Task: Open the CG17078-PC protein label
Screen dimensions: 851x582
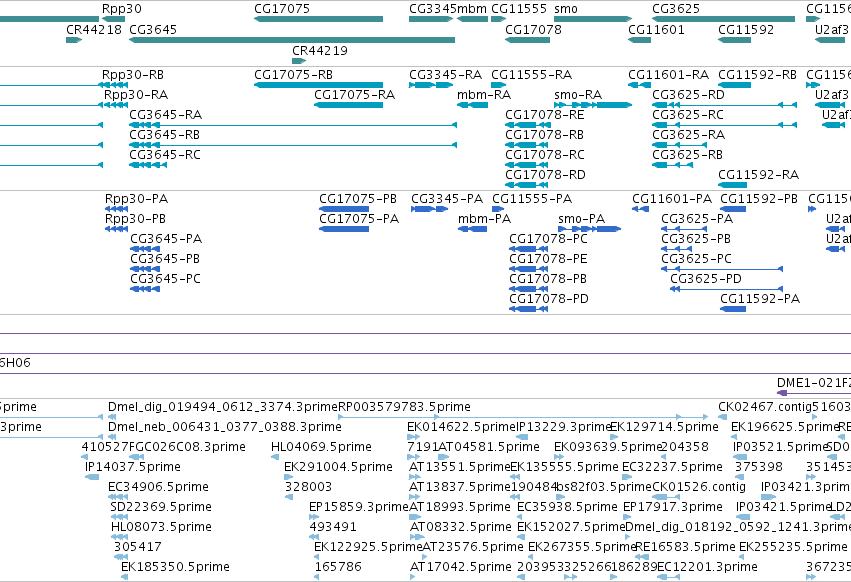Action: pos(548,239)
